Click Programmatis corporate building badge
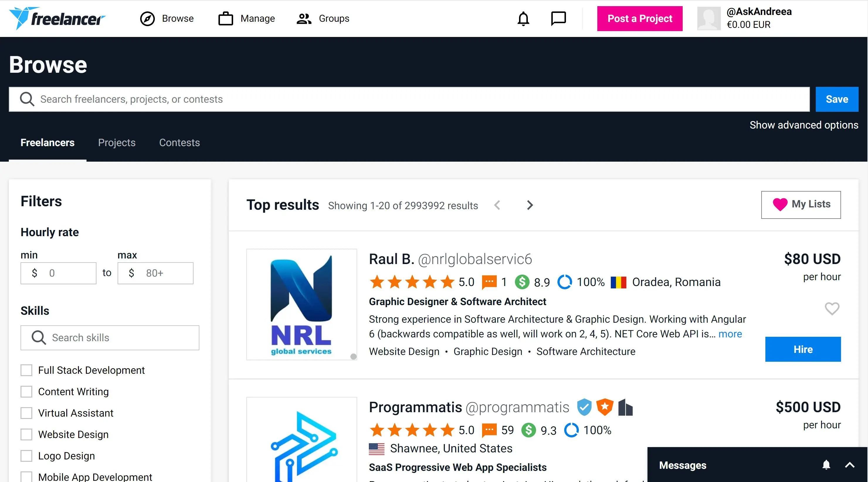868x482 pixels. click(x=625, y=407)
